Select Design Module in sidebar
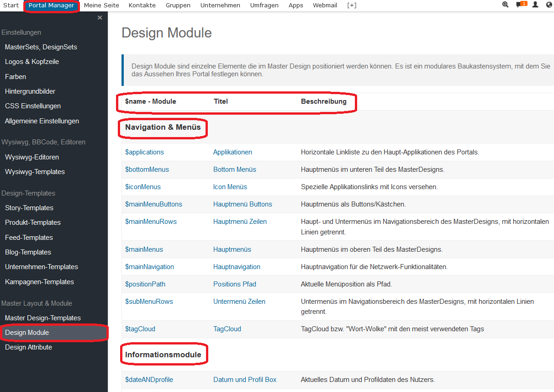This screenshot has height=392, width=554. (x=27, y=333)
